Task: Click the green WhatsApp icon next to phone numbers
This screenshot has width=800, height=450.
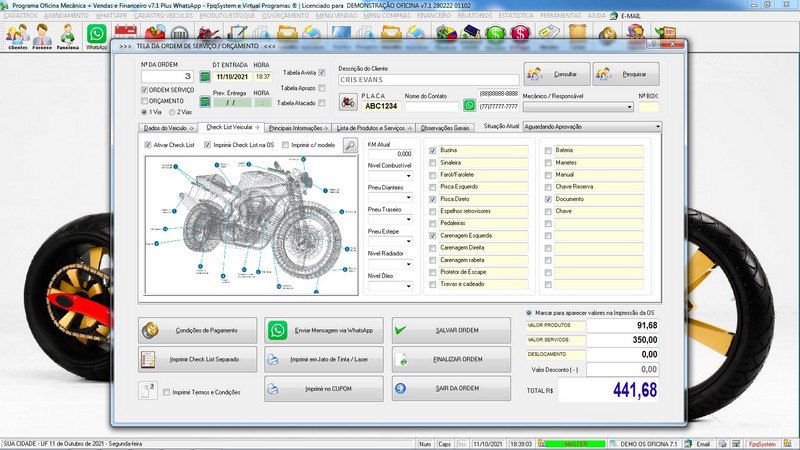Action: (x=469, y=105)
